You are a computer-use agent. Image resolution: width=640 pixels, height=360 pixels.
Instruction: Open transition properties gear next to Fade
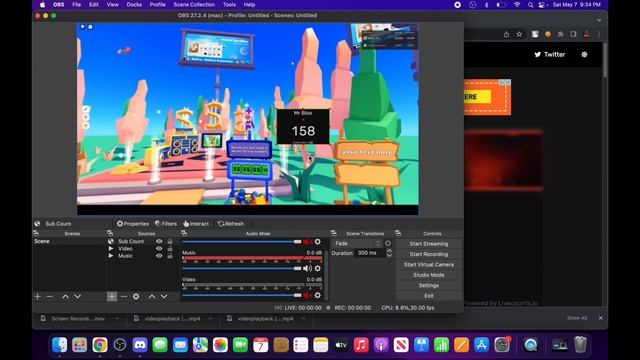click(388, 243)
